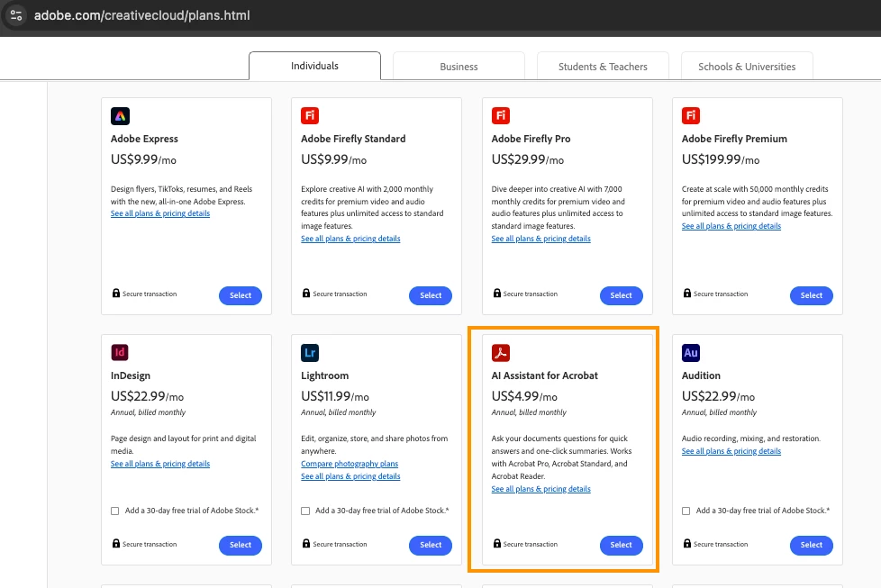Open pricing details link under Lightroom
881x588 pixels.
350,476
